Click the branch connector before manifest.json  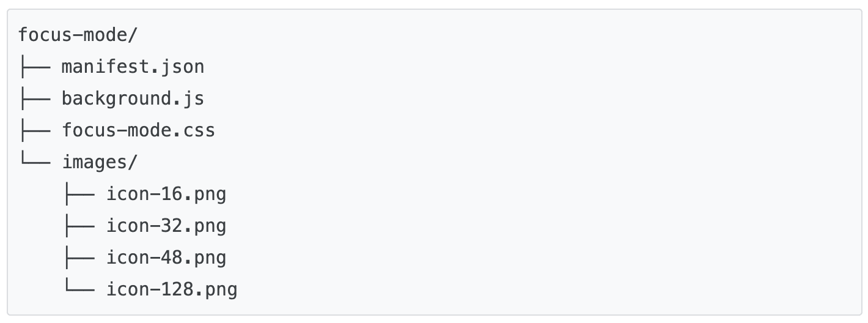tap(34, 66)
